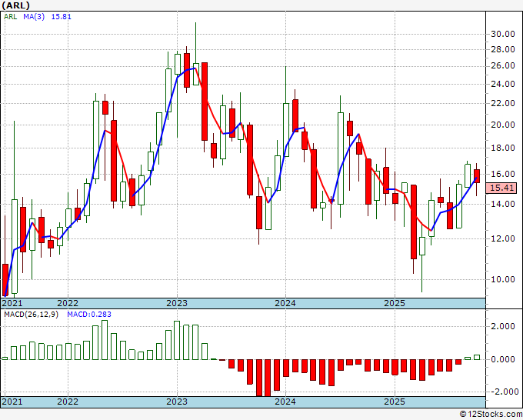Click 2024 on the price chart timeline

pos(285,303)
